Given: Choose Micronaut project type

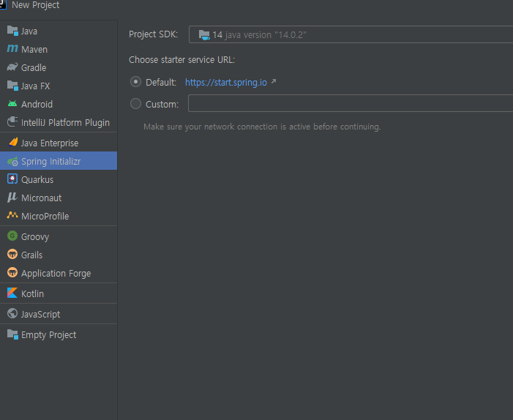Looking at the screenshot, I should click(59, 198).
